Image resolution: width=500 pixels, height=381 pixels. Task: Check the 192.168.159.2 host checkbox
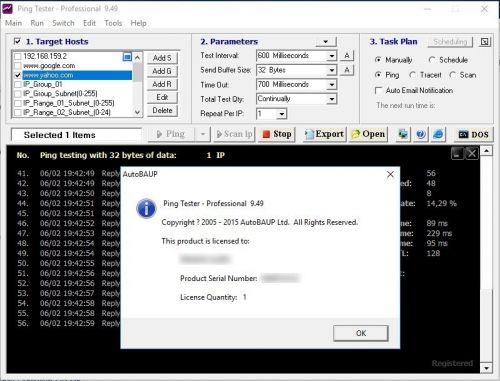click(x=18, y=56)
